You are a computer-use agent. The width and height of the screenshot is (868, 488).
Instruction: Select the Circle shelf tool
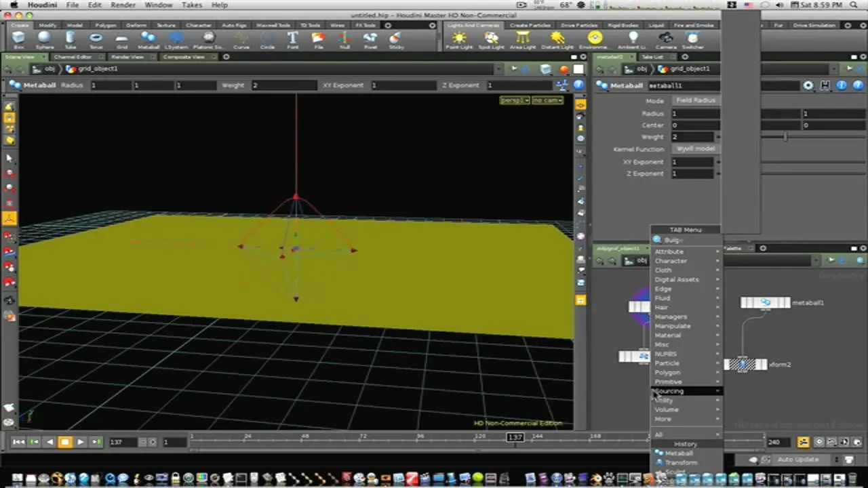(267, 40)
